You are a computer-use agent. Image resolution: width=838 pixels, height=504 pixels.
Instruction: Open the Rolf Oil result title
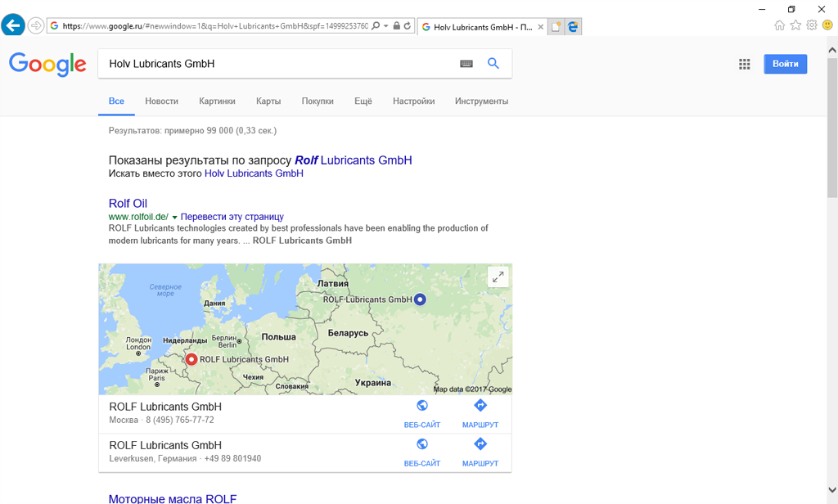pyautogui.click(x=128, y=204)
